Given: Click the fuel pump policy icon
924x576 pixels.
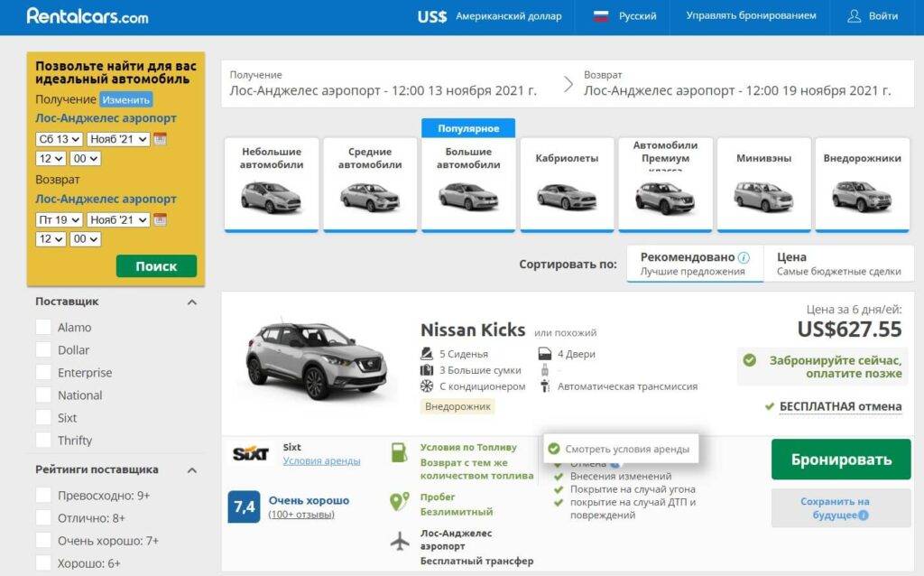Looking at the screenshot, I should click(x=399, y=453).
